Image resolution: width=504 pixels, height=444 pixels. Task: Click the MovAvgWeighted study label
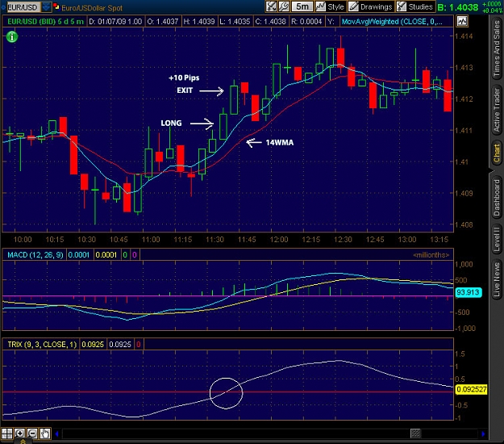coord(392,22)
